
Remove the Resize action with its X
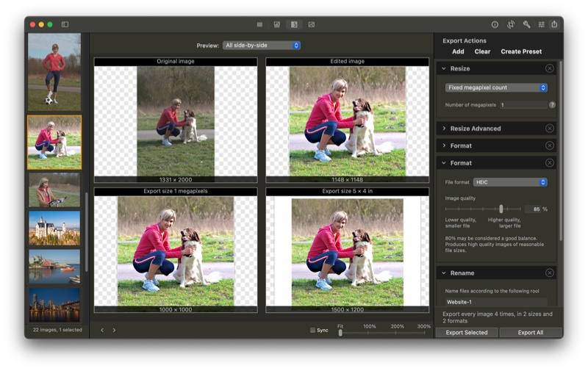point(549,68)
